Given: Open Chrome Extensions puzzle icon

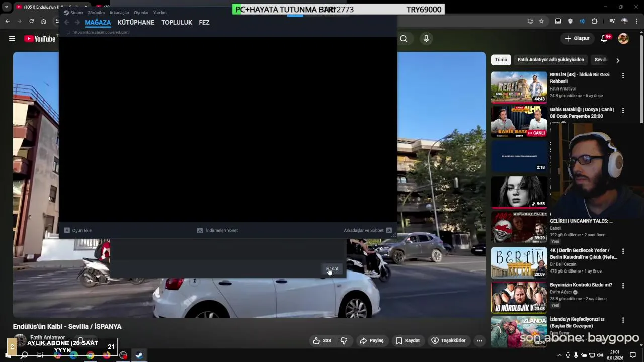Looking at the screenshot, I should pos(595,21).
